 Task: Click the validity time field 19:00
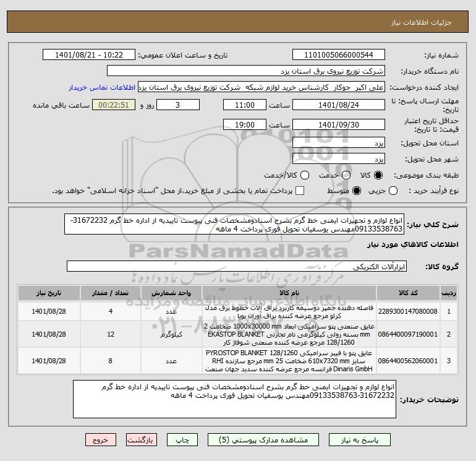(245, 124)
